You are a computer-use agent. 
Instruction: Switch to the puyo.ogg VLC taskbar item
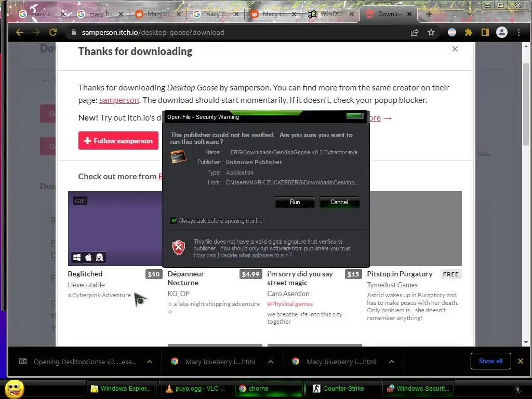196,389
